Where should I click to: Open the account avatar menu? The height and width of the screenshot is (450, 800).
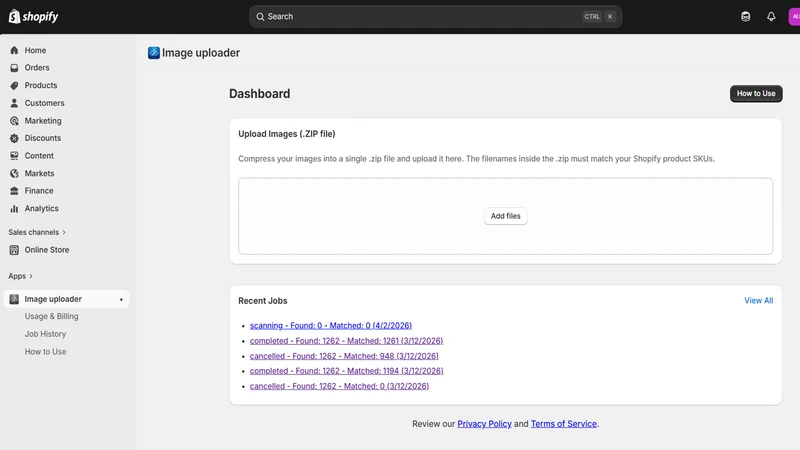(794, 16)
